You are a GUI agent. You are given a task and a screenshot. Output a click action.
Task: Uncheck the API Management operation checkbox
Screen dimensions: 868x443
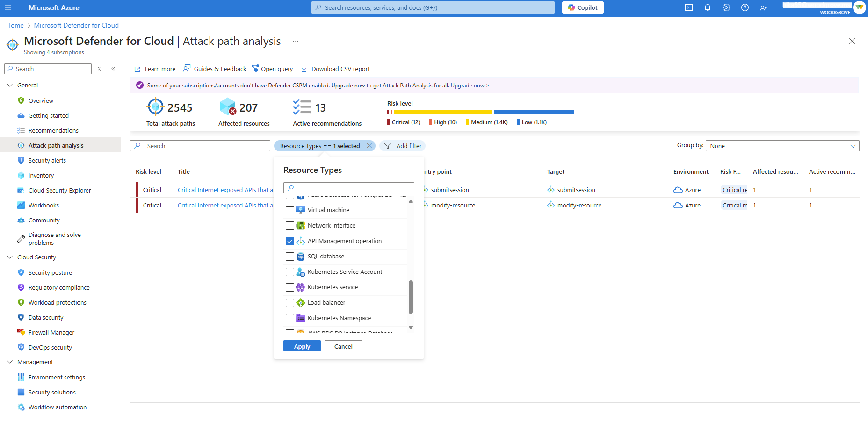pyautogui.click(x=290, y=241)
